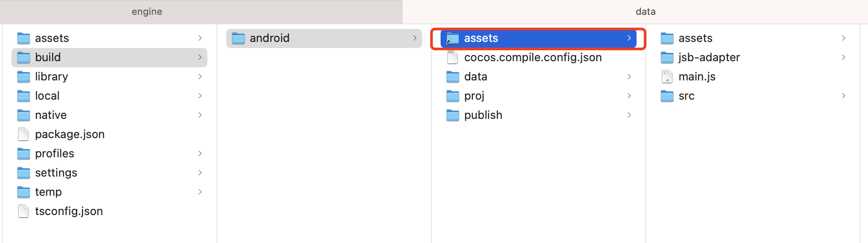Click the tsconfig.json file icon
The image size is (868, 243).
[x=23, y=212]
